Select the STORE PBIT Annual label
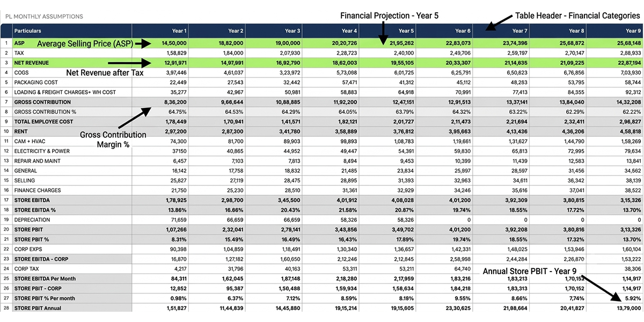Viewport: 644px width, 322px height. tap(38, 308)
